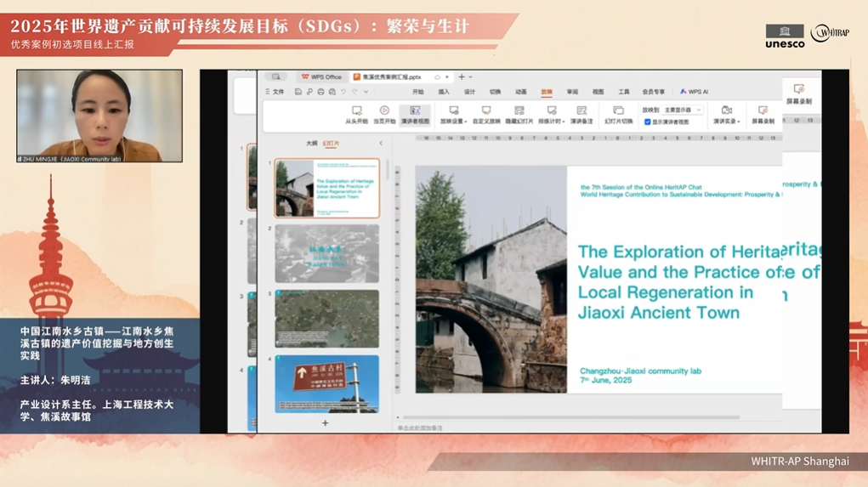Expand the 放映设置 dropdown arrow
The width and height of the screenshot is (868, 487).
tap(466, 122)
